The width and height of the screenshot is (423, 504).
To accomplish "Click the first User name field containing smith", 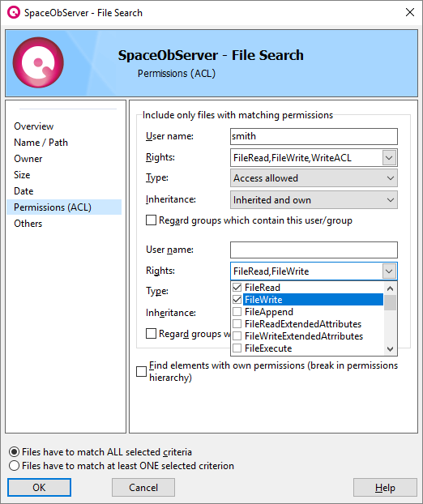I will (x=314, y=136).
